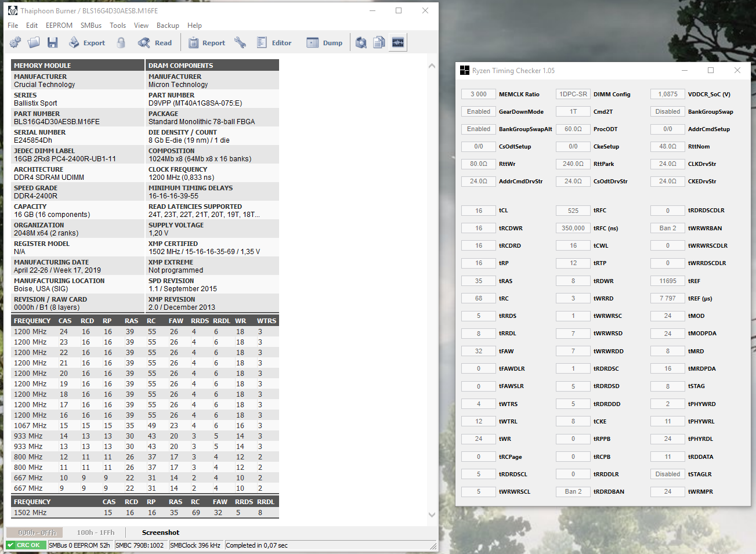This screenshot has height=554, width=756.
Task: Click the Micron Technology manufacturer text
Action: click(178, 85)
